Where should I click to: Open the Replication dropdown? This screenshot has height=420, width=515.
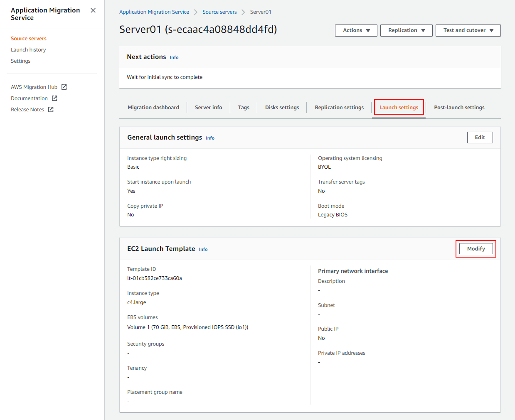[x=406, y=30]
